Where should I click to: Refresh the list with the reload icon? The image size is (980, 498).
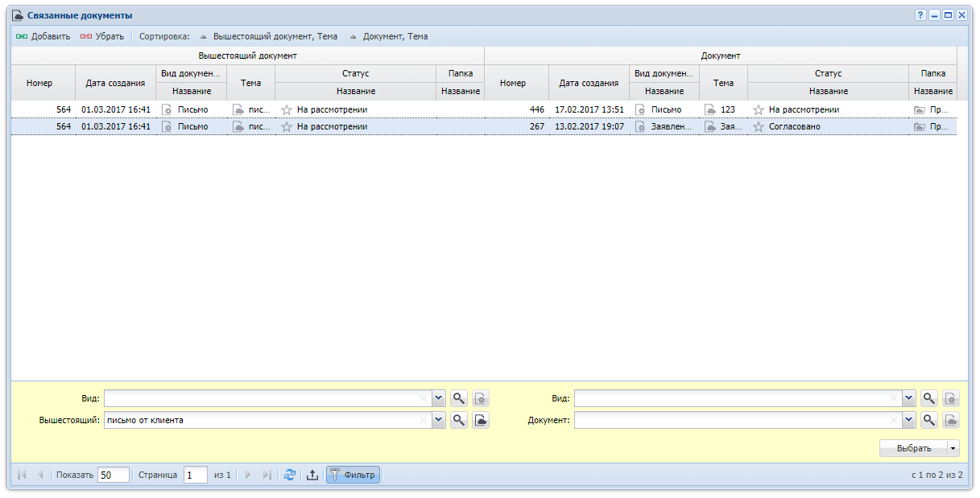tap(290, 475)
